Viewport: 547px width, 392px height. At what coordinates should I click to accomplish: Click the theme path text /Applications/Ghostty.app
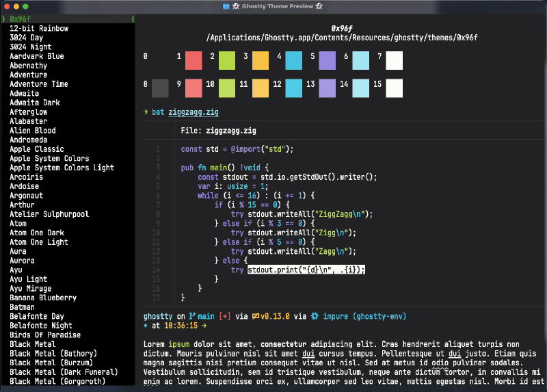pyautogui.click(x=342, y=38)
